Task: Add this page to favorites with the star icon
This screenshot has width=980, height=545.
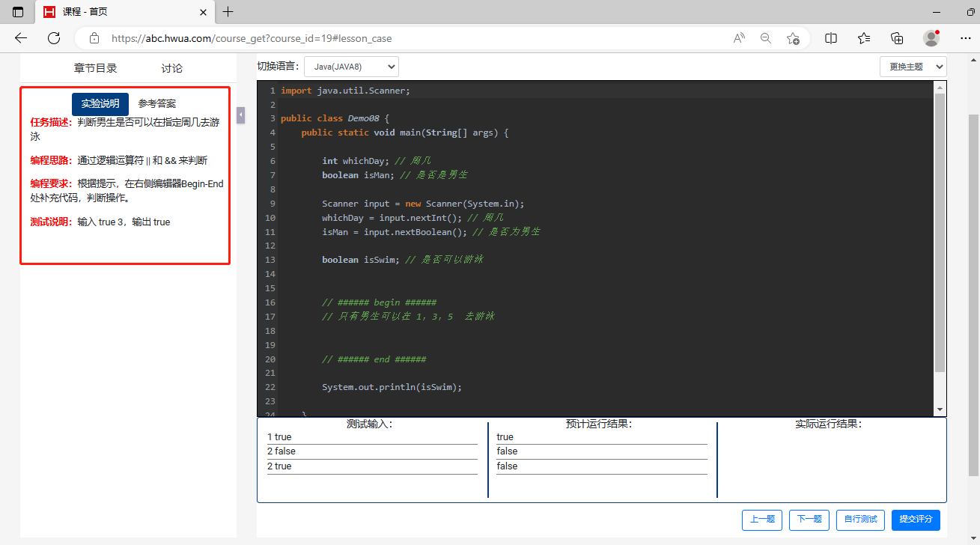Action: click(794, 38)
